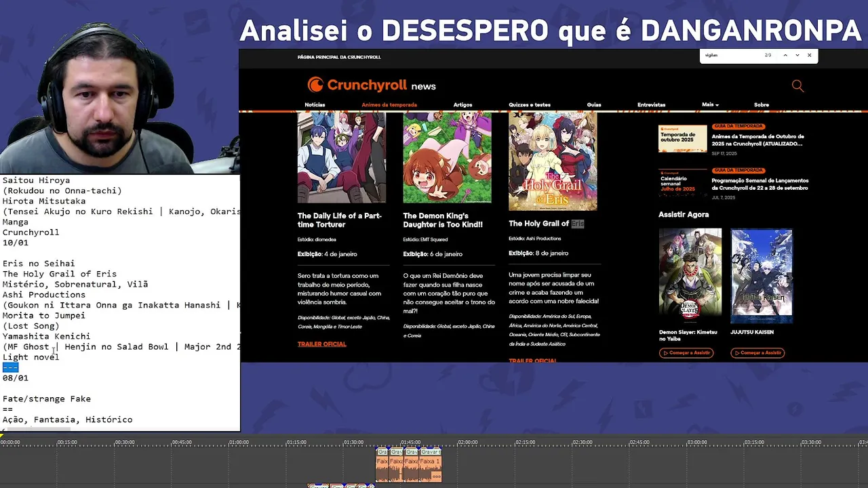Image resolution: width=868 pixels, height=488 pixels.
Task: Open the Artigos menu item
Action: [x=462, y=105]
